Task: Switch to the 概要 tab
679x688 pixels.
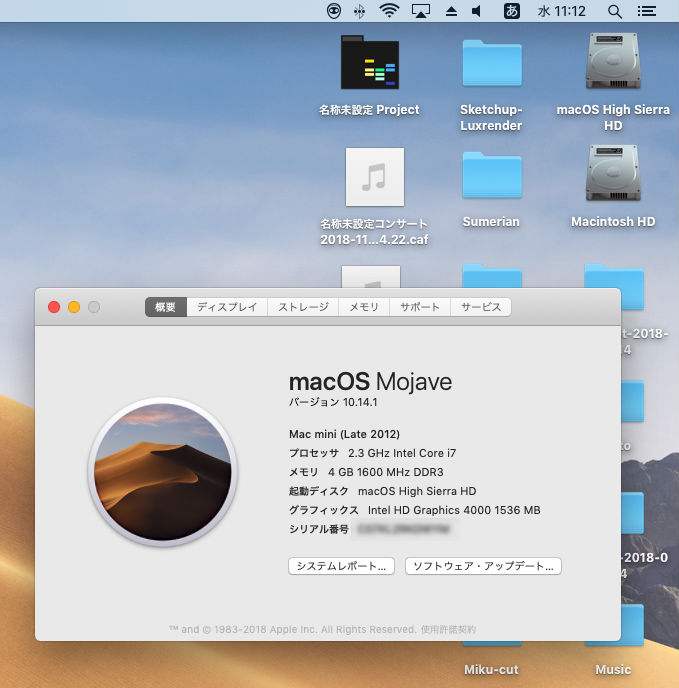Action: (x=165, y=307)
